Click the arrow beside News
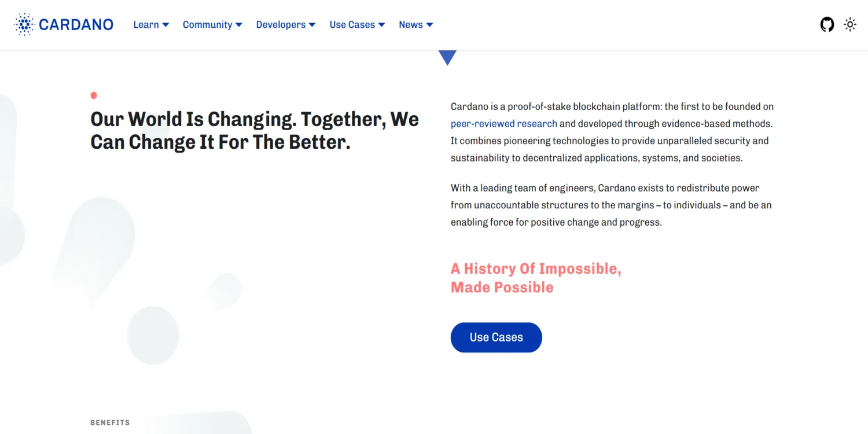The height and width of the screenshot is (434, 868). click(429, 25)
